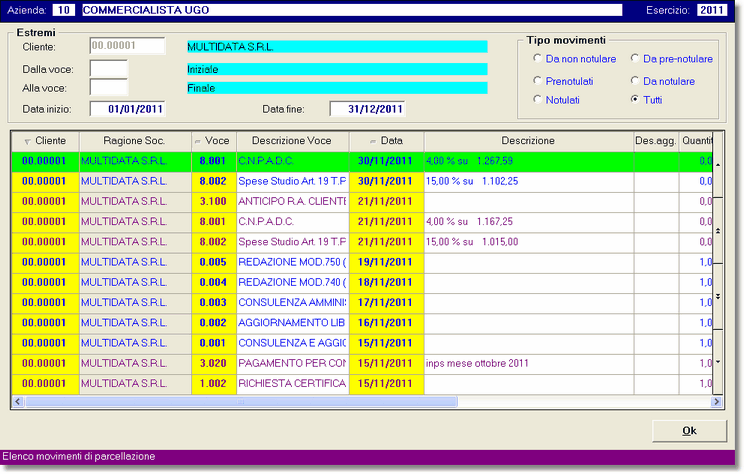Screen dimensions: 744x474
Task: Click the 'PAGAMENTO PER CON' description cell
Action: (x=293, y=364)
